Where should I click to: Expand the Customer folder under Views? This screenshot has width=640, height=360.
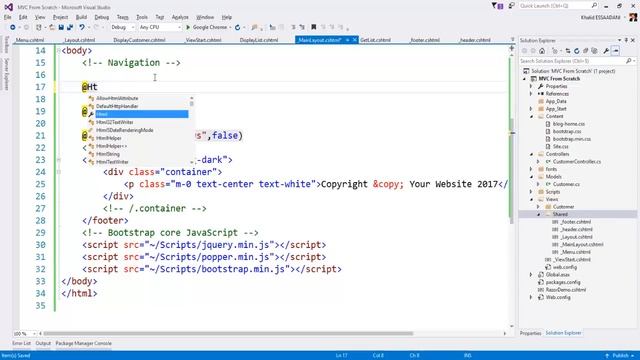click(x=538, y=207)
